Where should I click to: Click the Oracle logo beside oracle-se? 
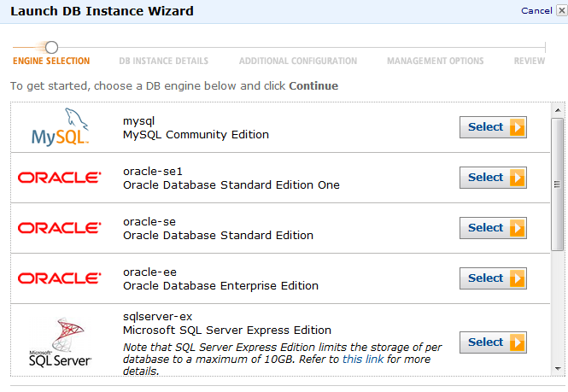60,228
